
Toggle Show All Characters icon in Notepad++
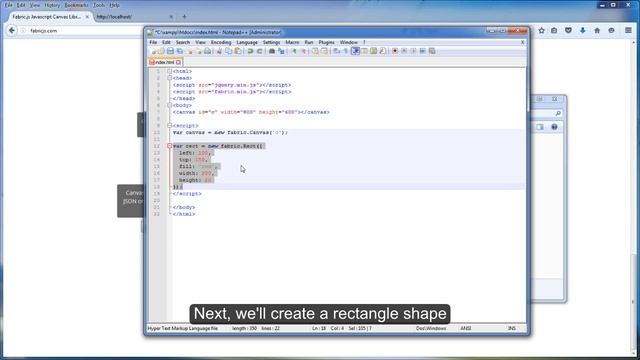coord(345,51)
